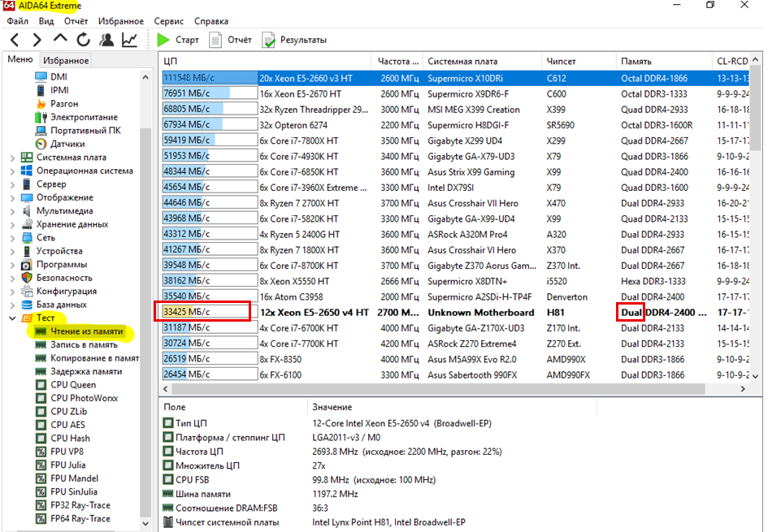Expand the Сервер tree node
768x532 pixels.
[12, 184]
